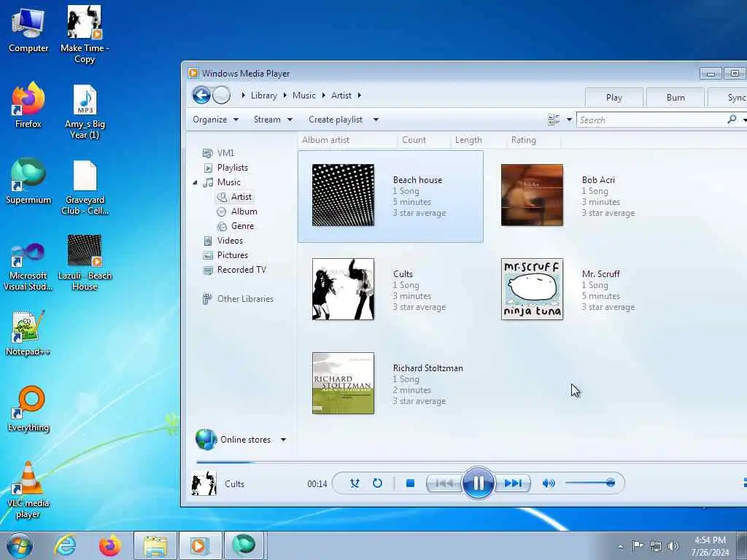The width and height of the screenshot is (747, 560).
Task: Click Music in the breadcrumb path
Action: [304, 96]
